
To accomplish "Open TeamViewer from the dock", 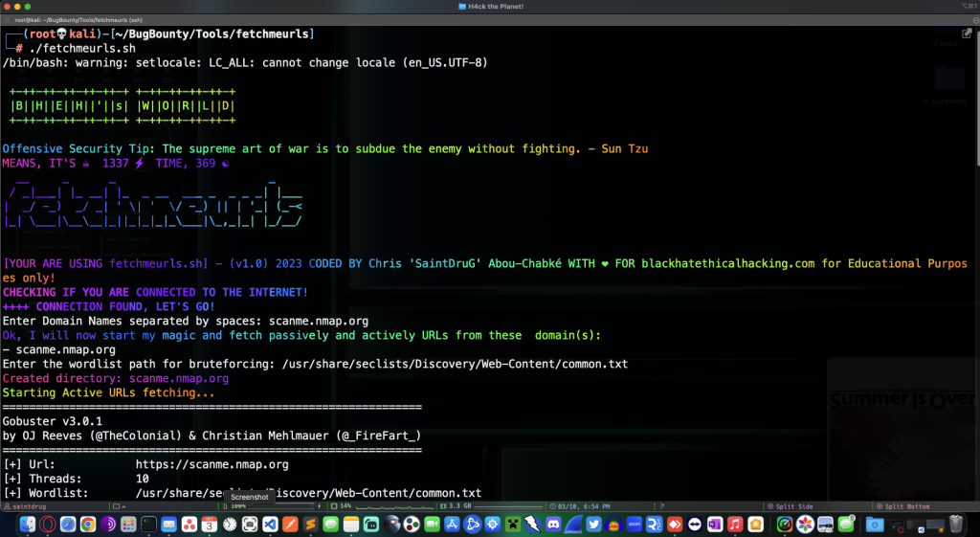I will tap(695, 524).
